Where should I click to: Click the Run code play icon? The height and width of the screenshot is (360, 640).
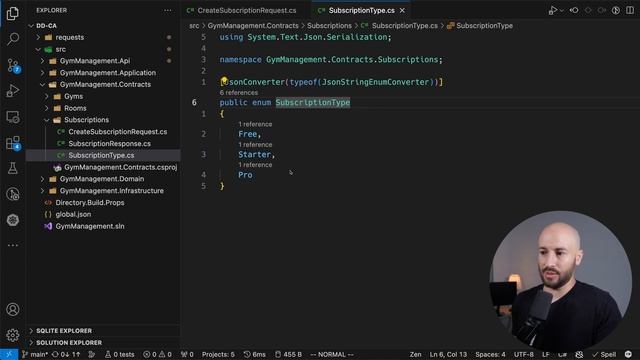[553, 10]
